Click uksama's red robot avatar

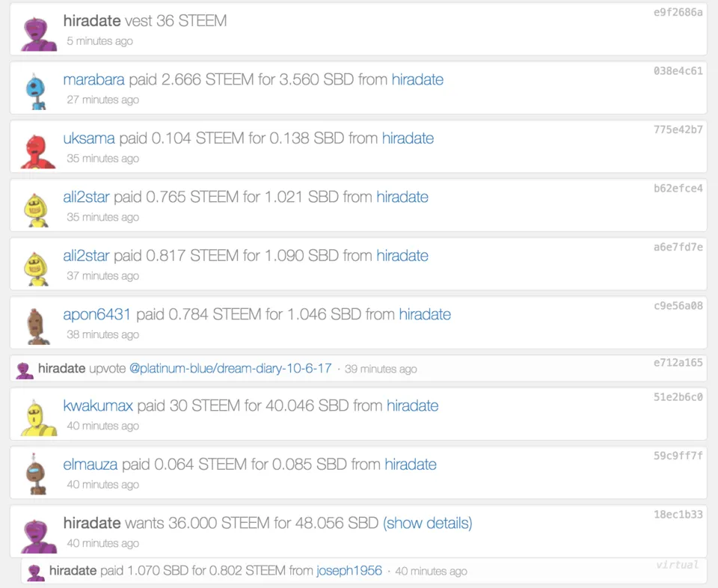click(37, 149)
